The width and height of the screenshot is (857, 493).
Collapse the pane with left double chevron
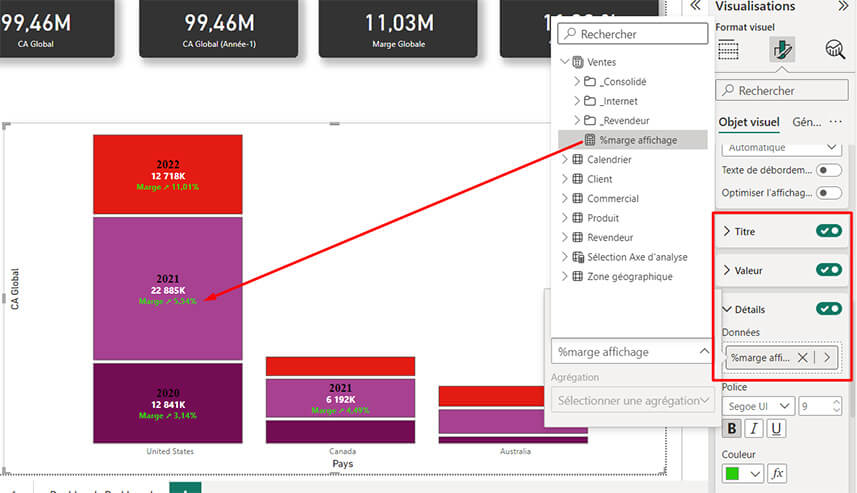[695, 5]
